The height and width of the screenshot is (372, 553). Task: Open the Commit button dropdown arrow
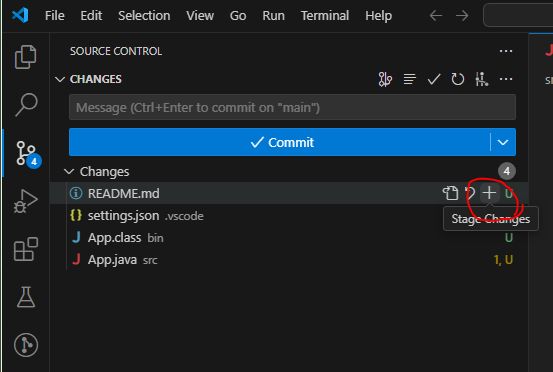[x=503, y=142]
